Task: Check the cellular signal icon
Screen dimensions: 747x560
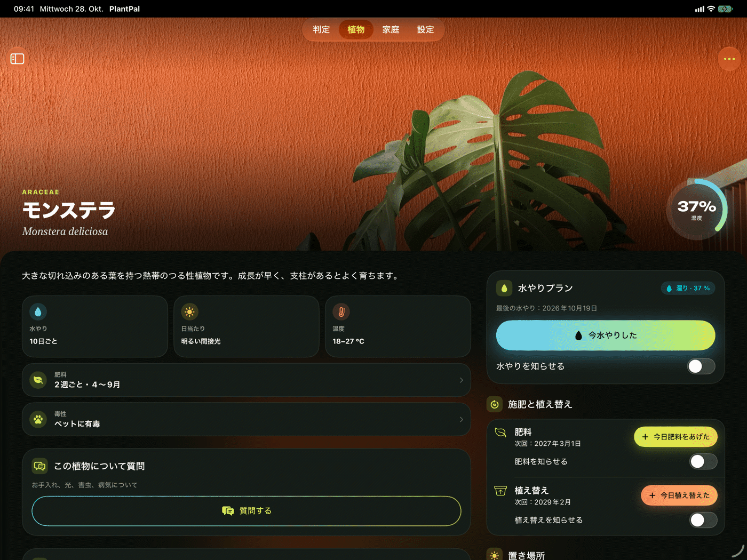Action: click(x=700, y=9)
